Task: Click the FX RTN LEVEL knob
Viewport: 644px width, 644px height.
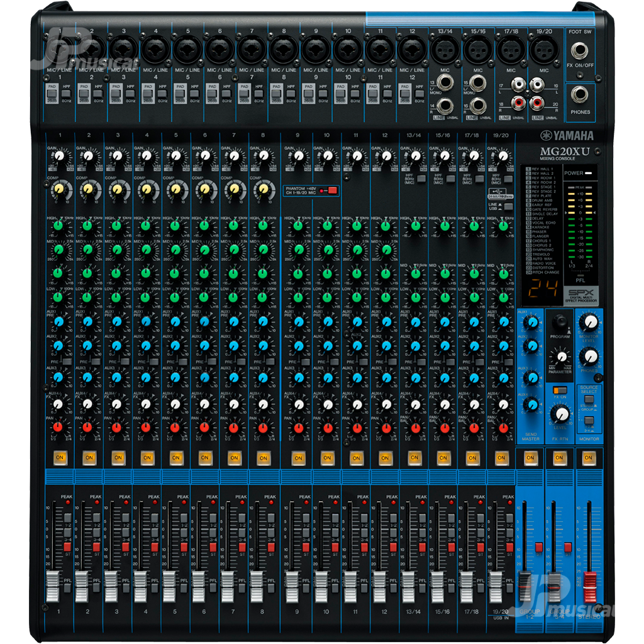Action: pos(561,414)
